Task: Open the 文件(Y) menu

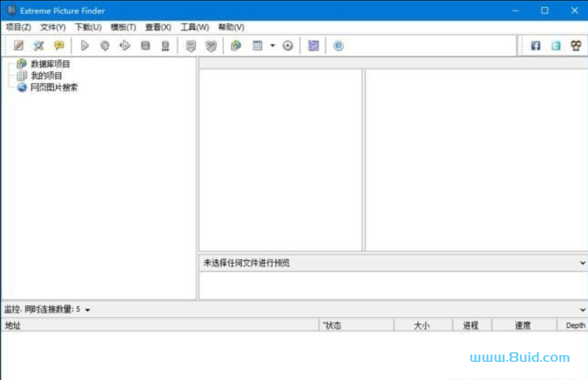Action: coord(53,27)
